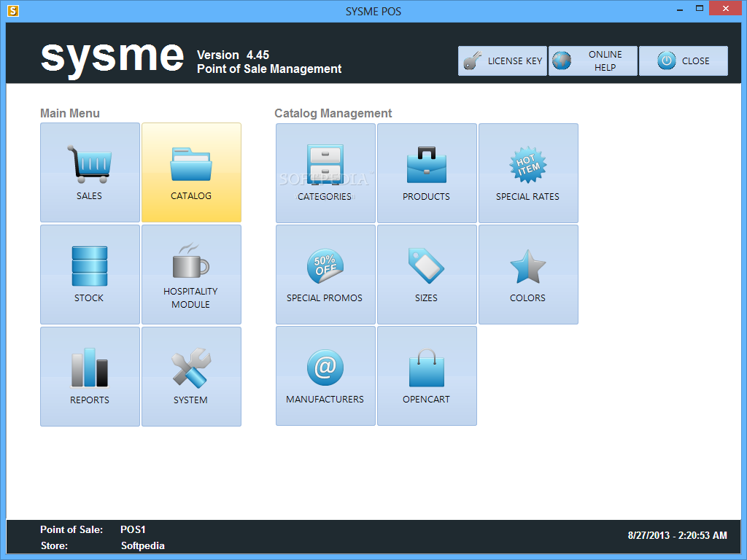
Task: Open the Products briefcase tile
Action: coord(427,173)
